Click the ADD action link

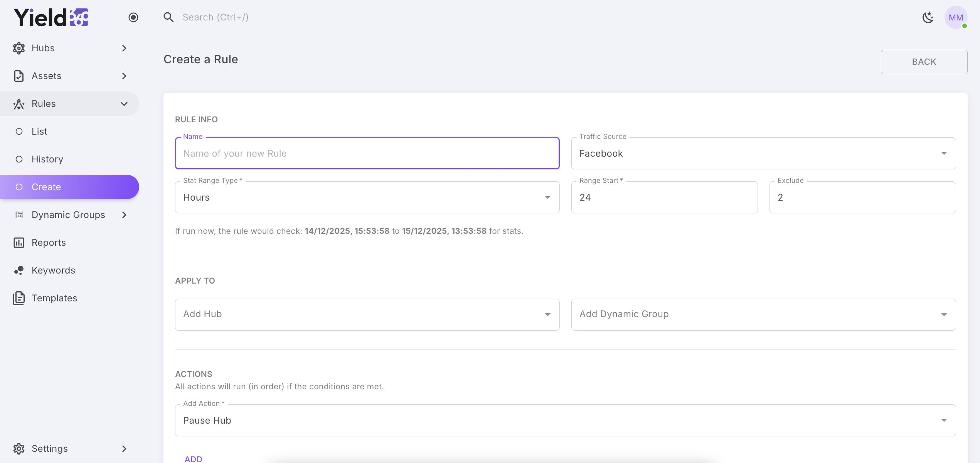[x=194, y=459]
